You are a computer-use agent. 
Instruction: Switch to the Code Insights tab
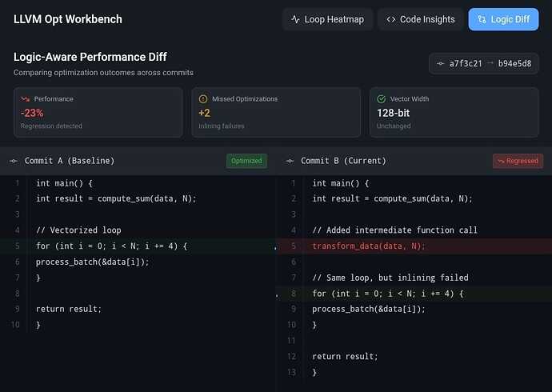(x=420, y=19)
